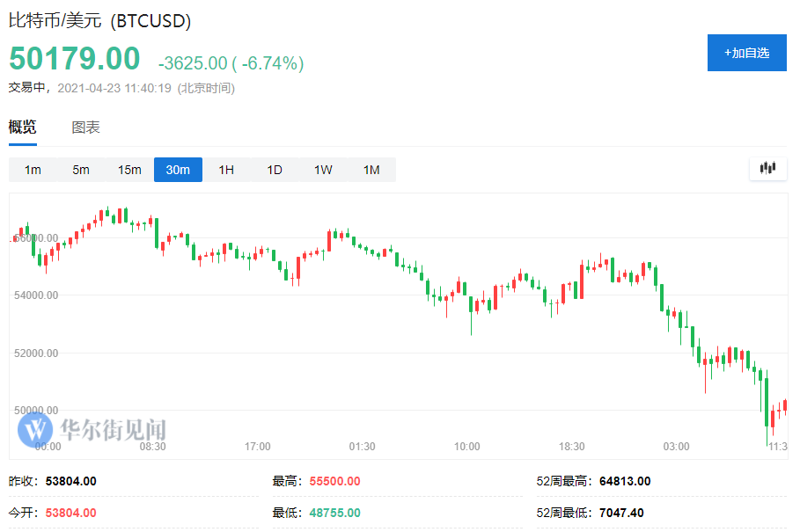
Task: Enable the 1H chart interval
Action: [x=225, y=170]
